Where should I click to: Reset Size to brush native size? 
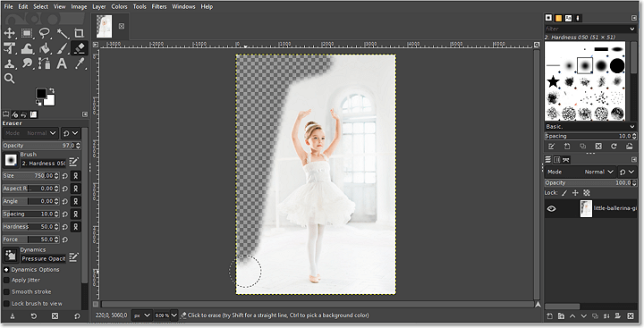tap(65, 176)
